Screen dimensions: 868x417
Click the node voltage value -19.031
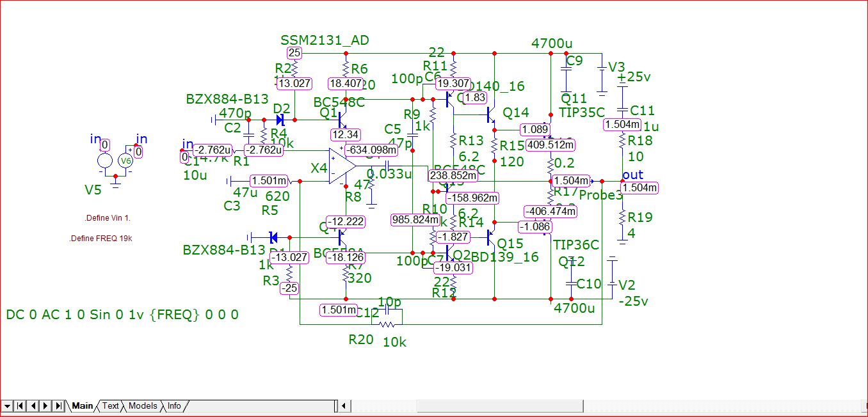[453, 268]
